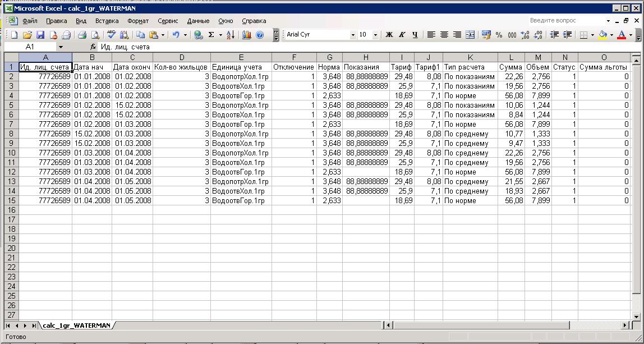Image resolution: width=644 pixels, height=344 pixels.
Task: Sort ascending with the A-Я button
Action: (x=231, y=35)
